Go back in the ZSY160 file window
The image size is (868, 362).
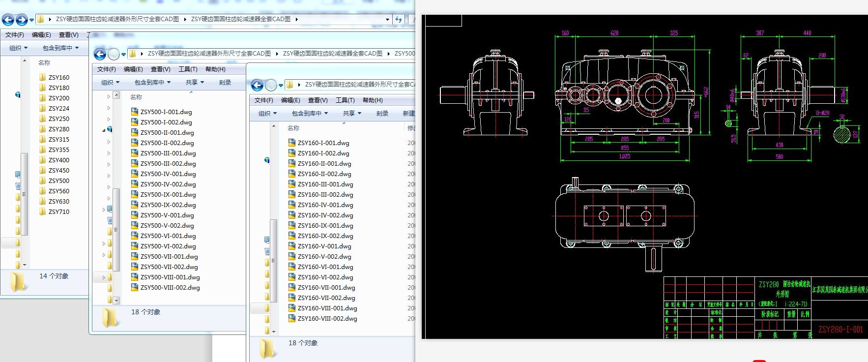click(257, 85)
